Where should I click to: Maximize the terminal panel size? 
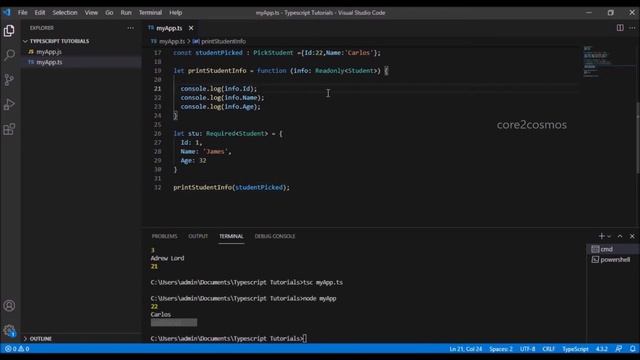(620, 236)
